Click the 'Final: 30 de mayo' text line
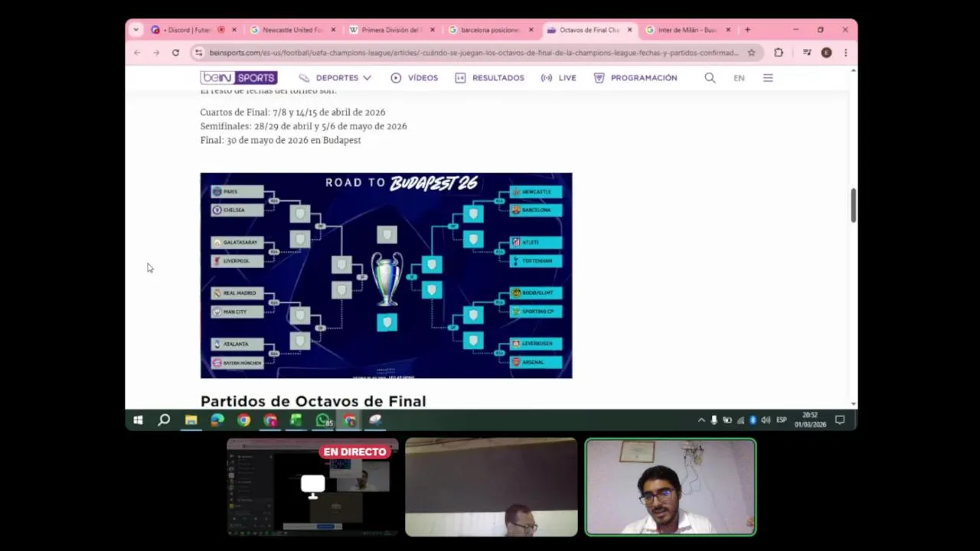980x551 pixels. (x=280, y=140)
